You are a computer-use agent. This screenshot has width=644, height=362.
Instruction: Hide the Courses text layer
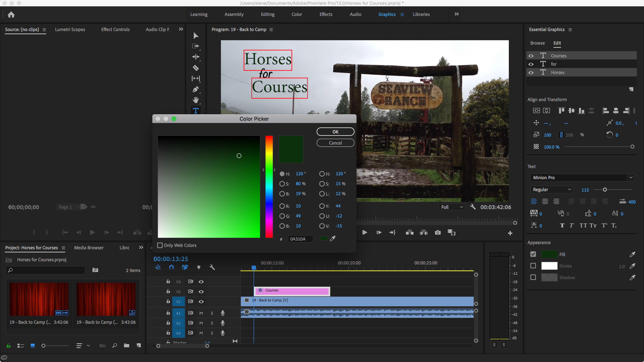click(531, 56)
